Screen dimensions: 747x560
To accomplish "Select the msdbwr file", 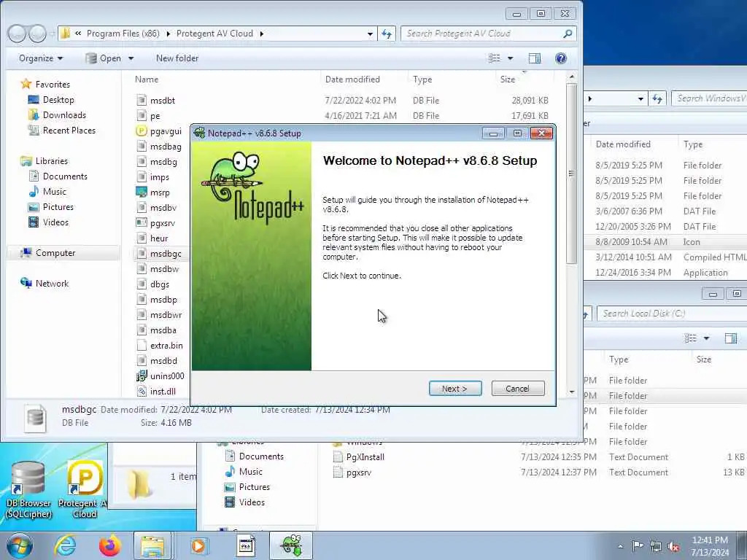I will tap(166, 315).
